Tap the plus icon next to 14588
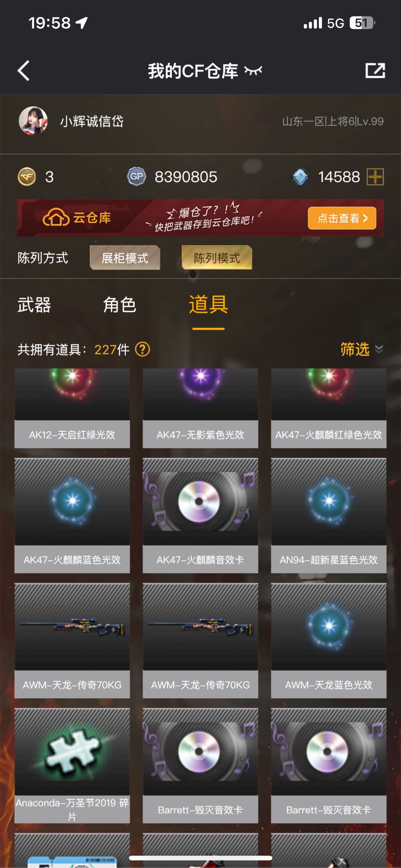 (x=375, y=176)
